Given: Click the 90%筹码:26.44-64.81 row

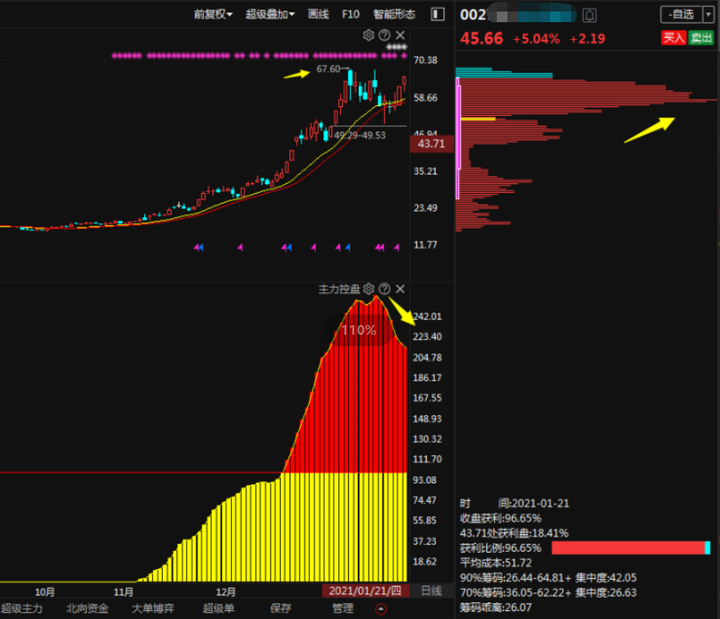Looking at the screenshot, I should click(x=548, y=578).
